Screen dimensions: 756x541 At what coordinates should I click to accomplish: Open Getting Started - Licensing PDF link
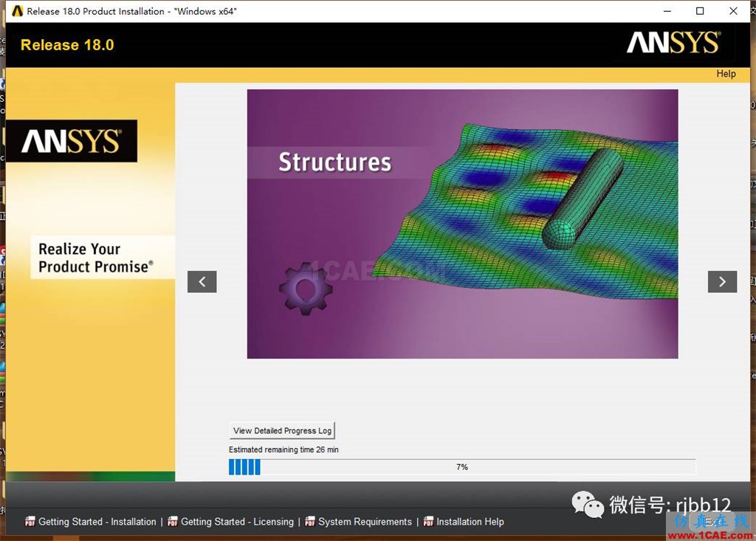(237, 522)
